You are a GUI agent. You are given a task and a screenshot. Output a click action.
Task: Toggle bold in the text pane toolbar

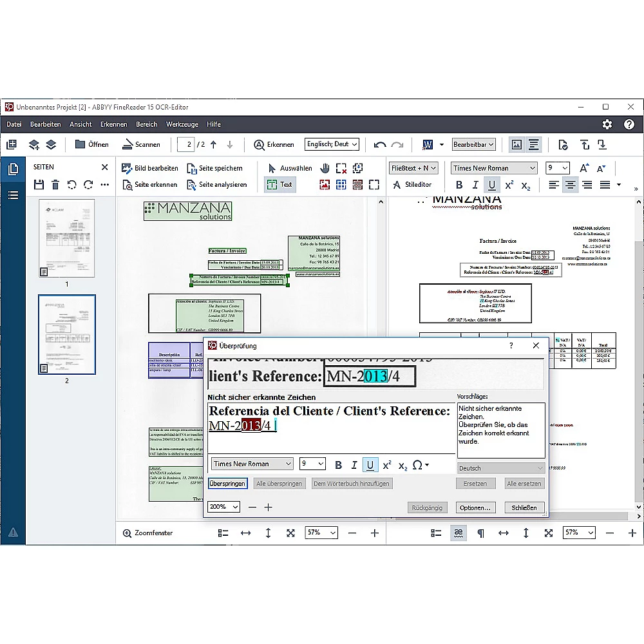coord(459,185)
